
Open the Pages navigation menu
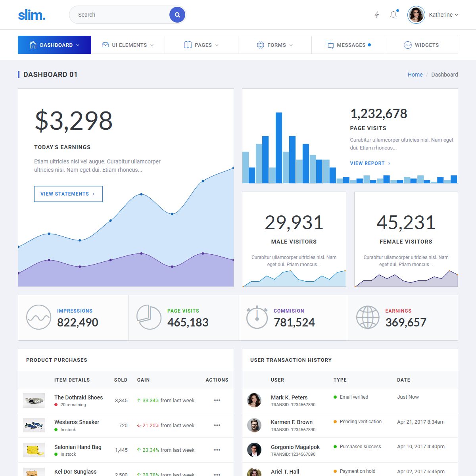201,45
